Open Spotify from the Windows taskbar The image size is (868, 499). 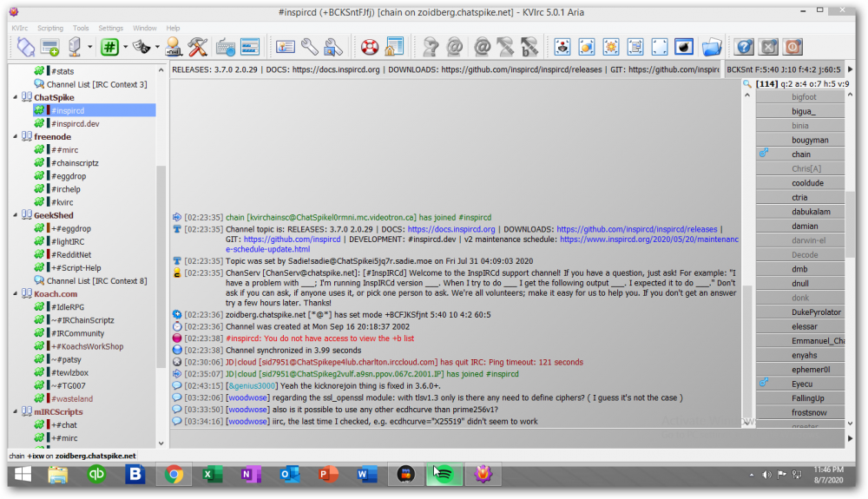point(443,475)
